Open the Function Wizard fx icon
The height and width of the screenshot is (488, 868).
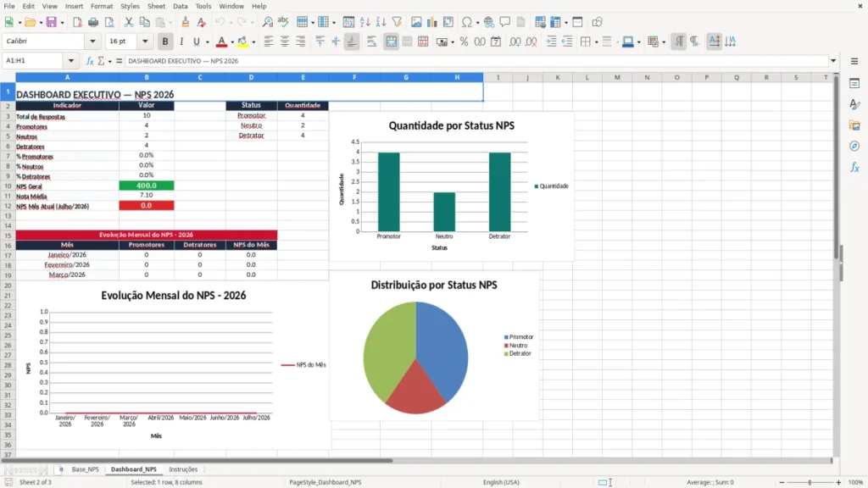(x=90, y=61)
